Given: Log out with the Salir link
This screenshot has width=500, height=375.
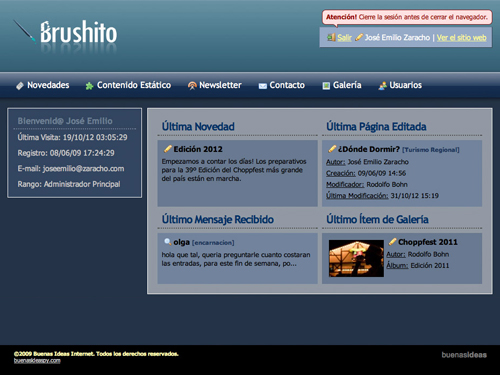Looking at the screenshot, I should coord(344,38).
